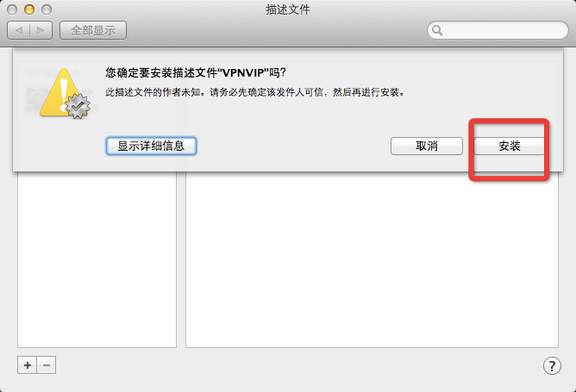576x392 pixels.
Task: Click the unknown author warning message text
Action: pyautogui.click(x=255, y=92)
